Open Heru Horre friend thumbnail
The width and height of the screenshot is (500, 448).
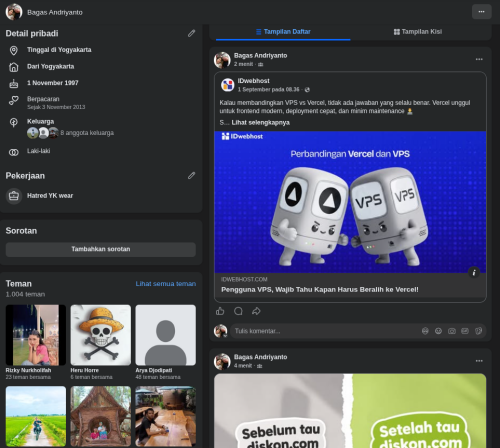tap(101, 335)
